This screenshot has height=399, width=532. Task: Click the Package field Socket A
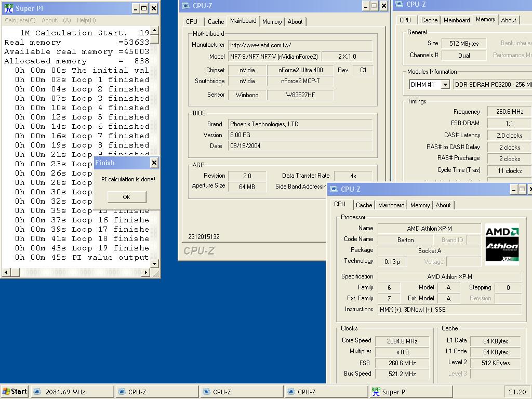(x=429, y=251)
